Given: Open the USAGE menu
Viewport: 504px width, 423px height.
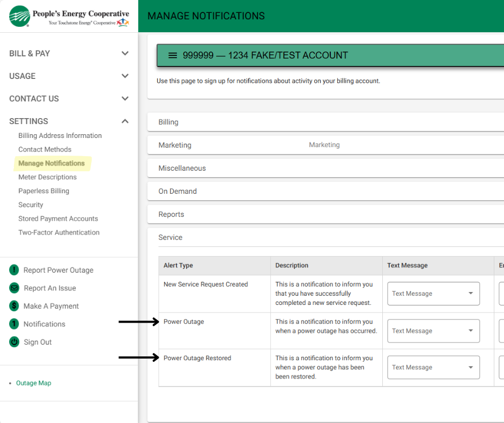Looking at the screenshot, I should pos(23,76).
